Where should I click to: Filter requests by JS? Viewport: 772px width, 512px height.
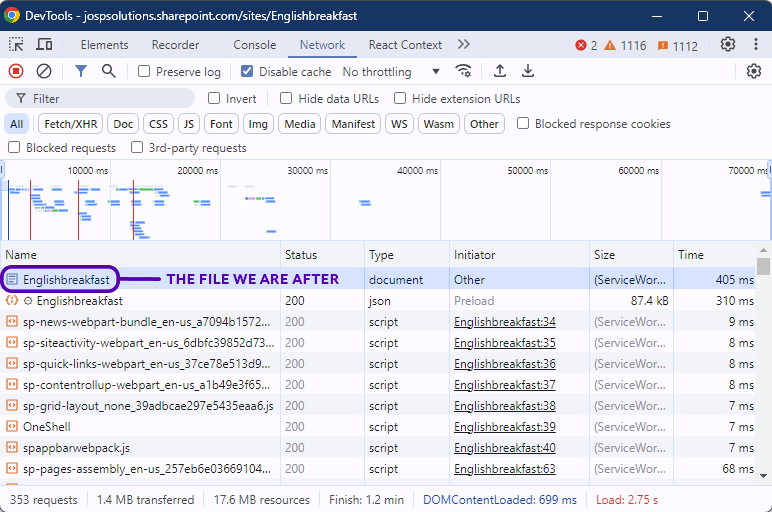(189, 124)
